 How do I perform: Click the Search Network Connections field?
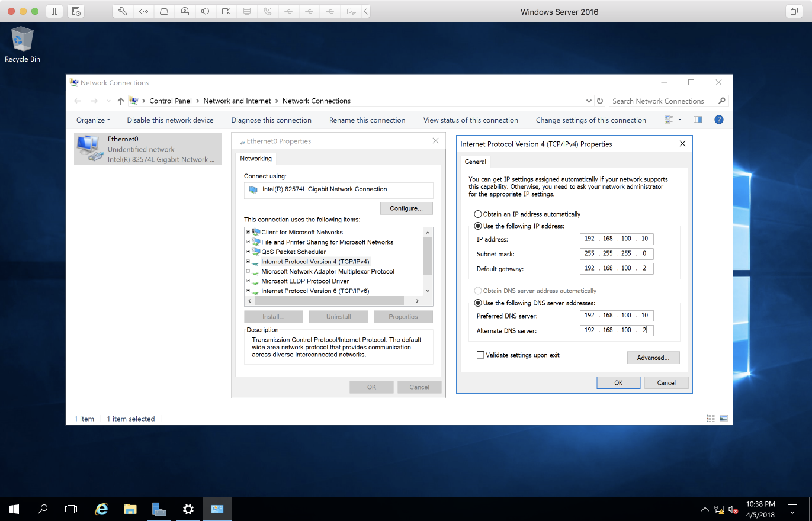(x=662, y=101)
